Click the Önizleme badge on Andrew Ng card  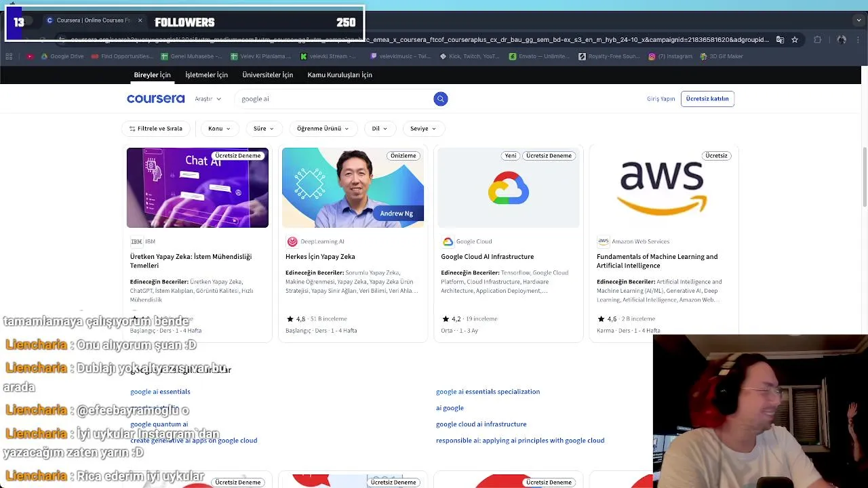(403, 156)
